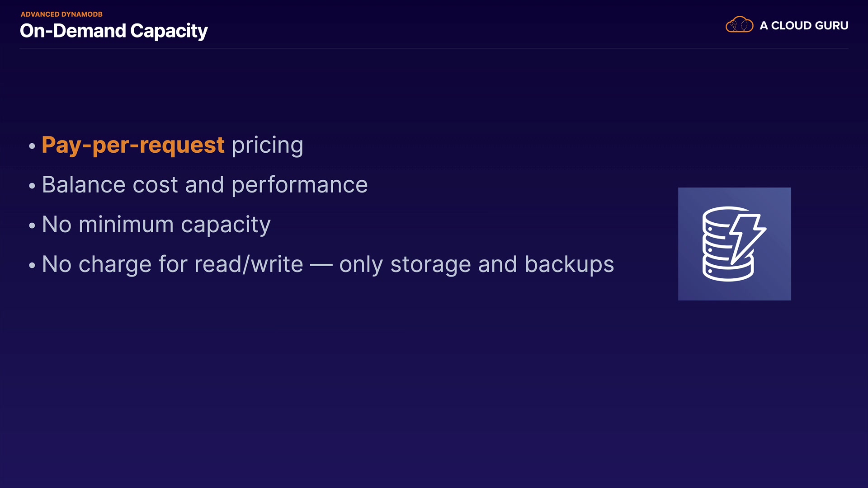Click the words No charge for
Image resolution: width=868 pixels, height=488 pixels.
(114, 264)
